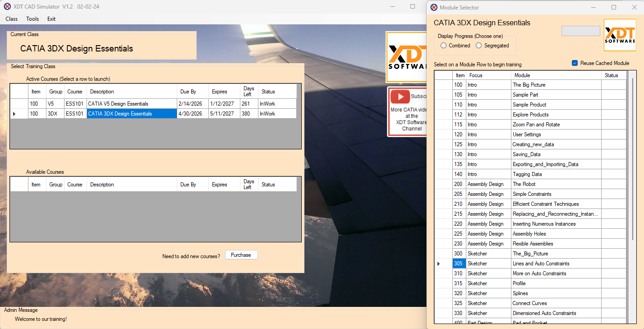Select the Creating_new_data module
644x329 pixels.
coord(530,144)
